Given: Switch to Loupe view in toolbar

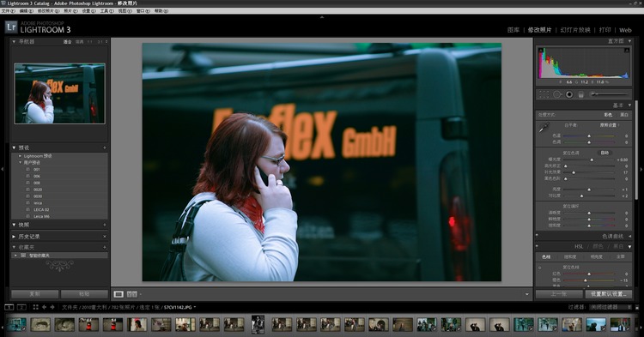Looking at the screenshot, I should (118, 294).
